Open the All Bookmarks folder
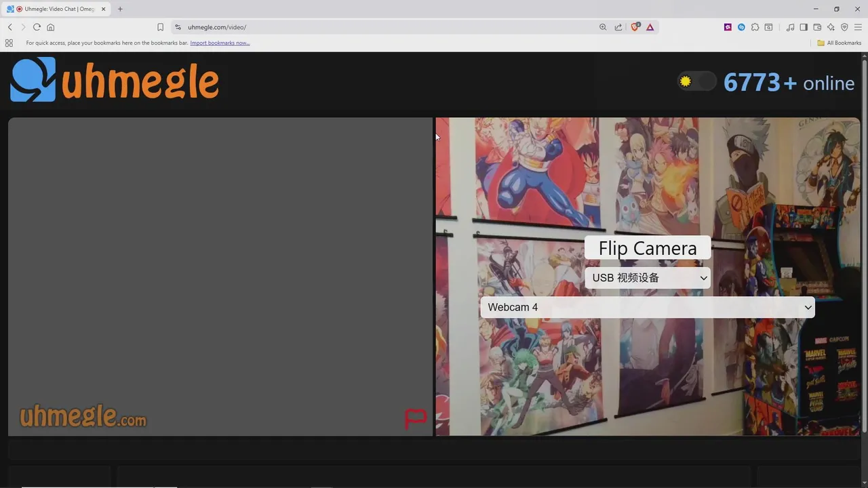The image size is (868, 488). click(x=839, y=43)
